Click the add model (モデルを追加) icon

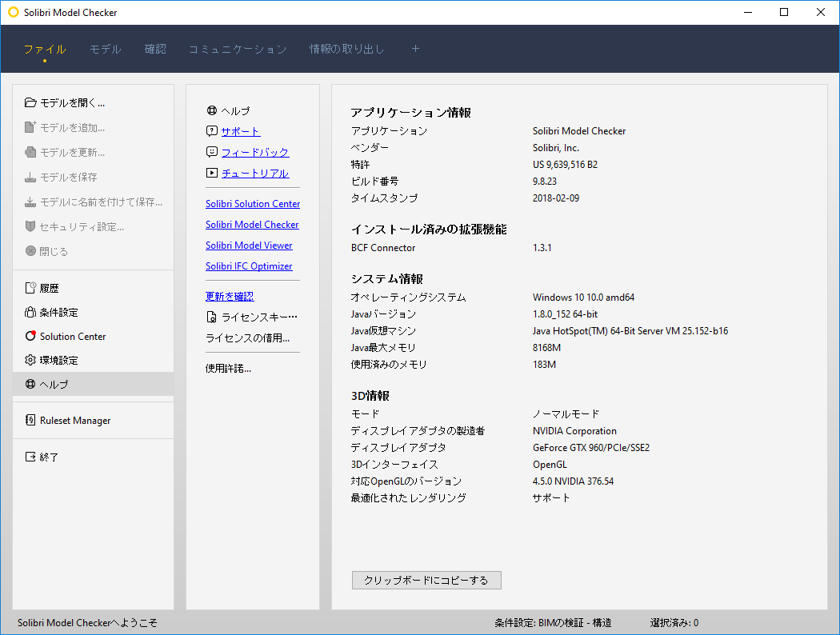tap(30, 127)
